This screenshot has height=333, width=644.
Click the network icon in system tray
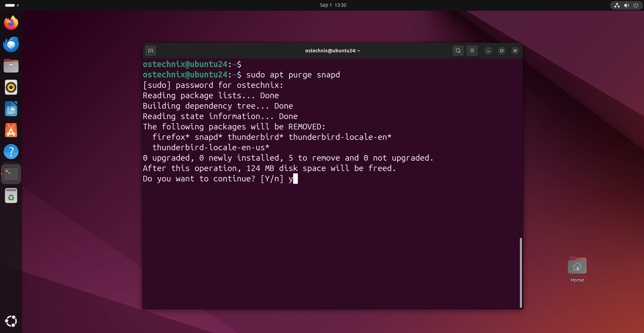click(x=617, y=5)
